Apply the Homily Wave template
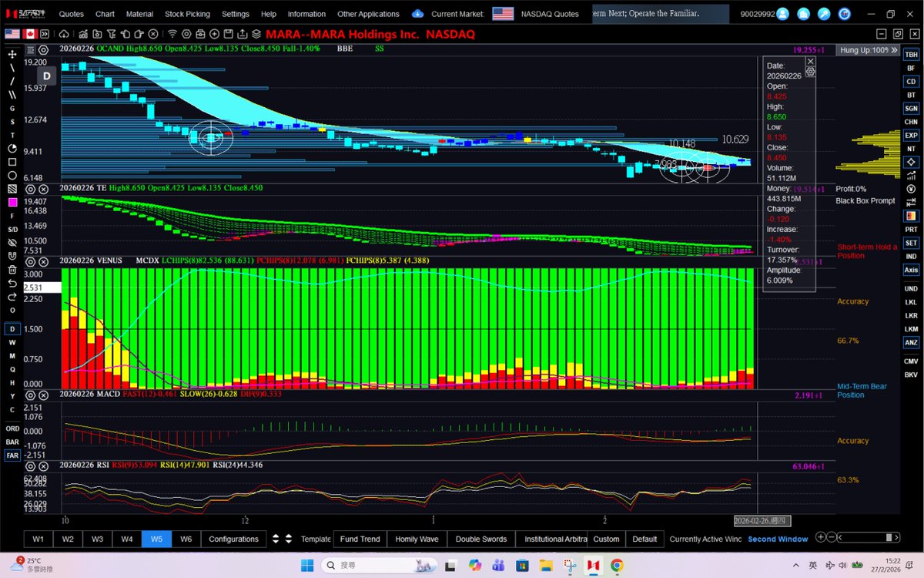The height and width of the screenshot is (578, 924). 417,539
